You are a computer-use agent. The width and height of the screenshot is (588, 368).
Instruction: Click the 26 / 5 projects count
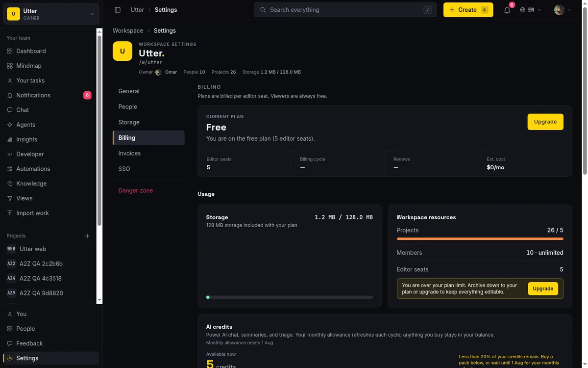555,230
